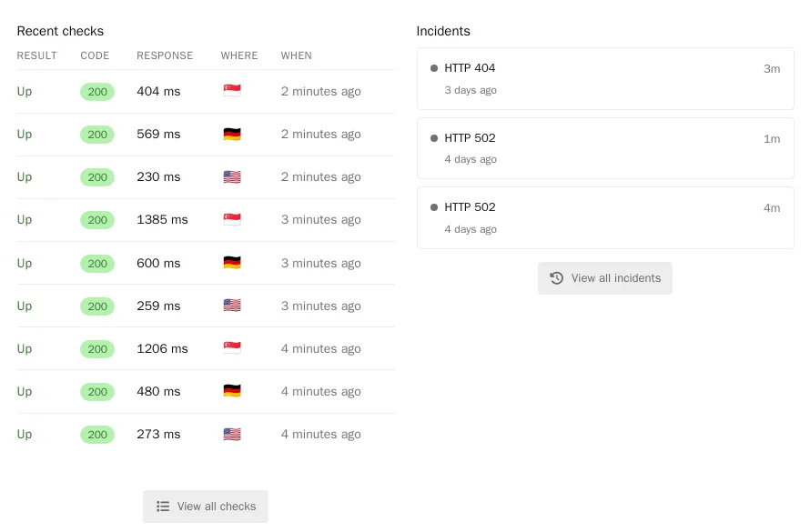Click the 259 ms response value
The width and height of the screenshot is (810, 532).
[x=158, y=306]
